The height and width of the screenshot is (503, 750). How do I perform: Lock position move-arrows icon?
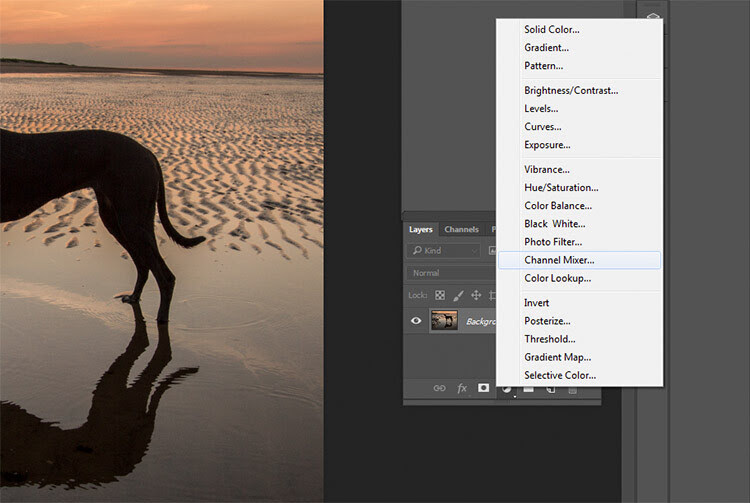[476, 295]
